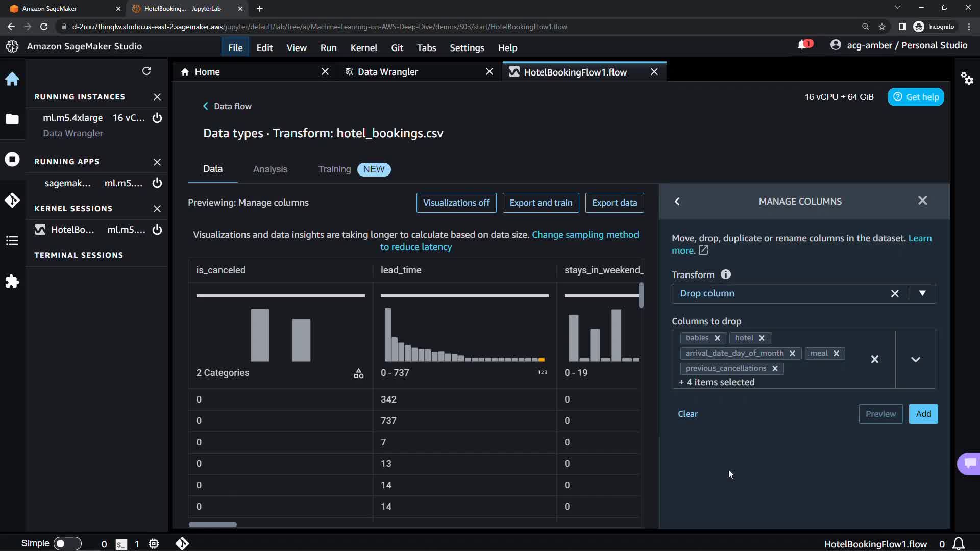This screenshot has width=980, height=551.
Task: Click Change sampling method link
Action: point(585,235)
